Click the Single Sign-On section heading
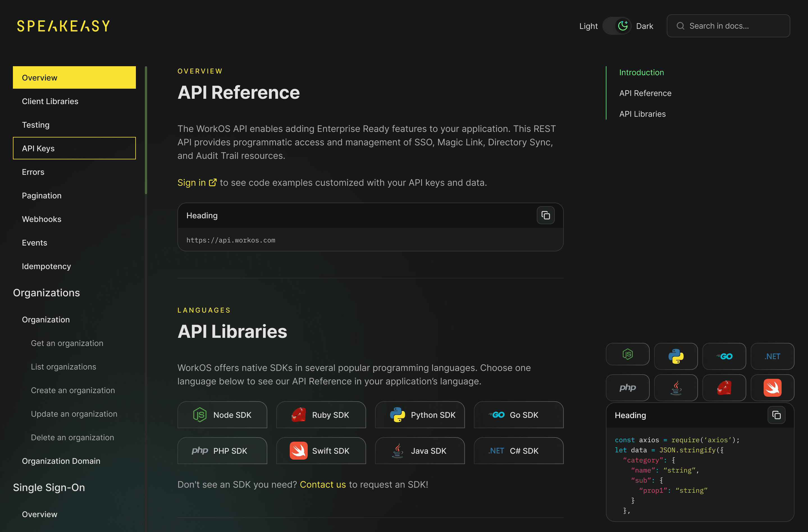 tap(49, 487)
